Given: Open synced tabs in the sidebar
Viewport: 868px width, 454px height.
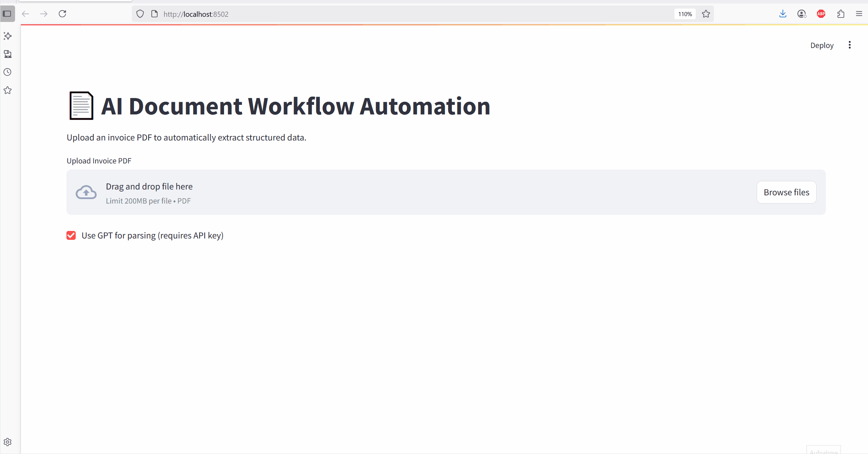Looking at the screenshot, I should pos(8,54).
